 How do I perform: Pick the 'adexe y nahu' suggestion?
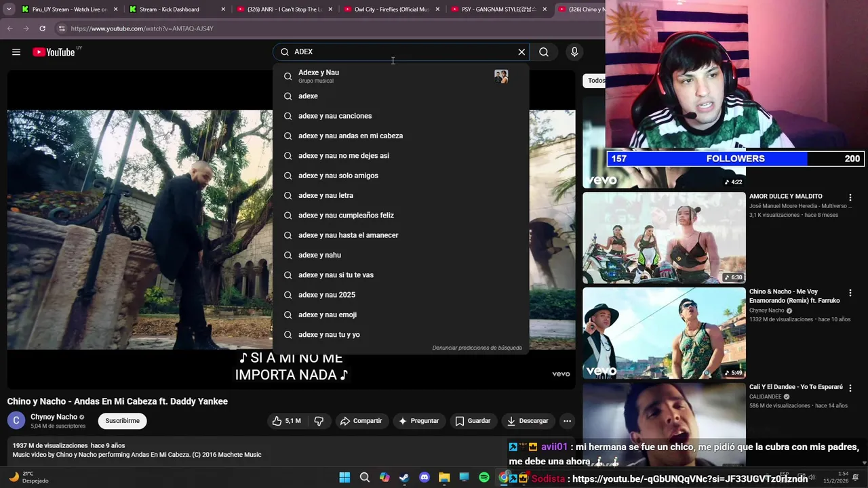pyautogui.click(x=401, y=255)
